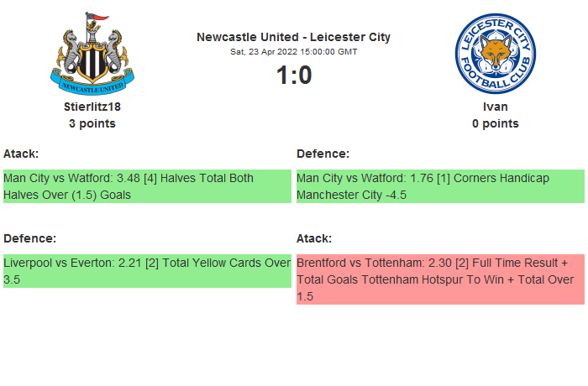Click the 1:0 match score
The width and height of the screenshot is (588, 386).
[x=293, y=76]
